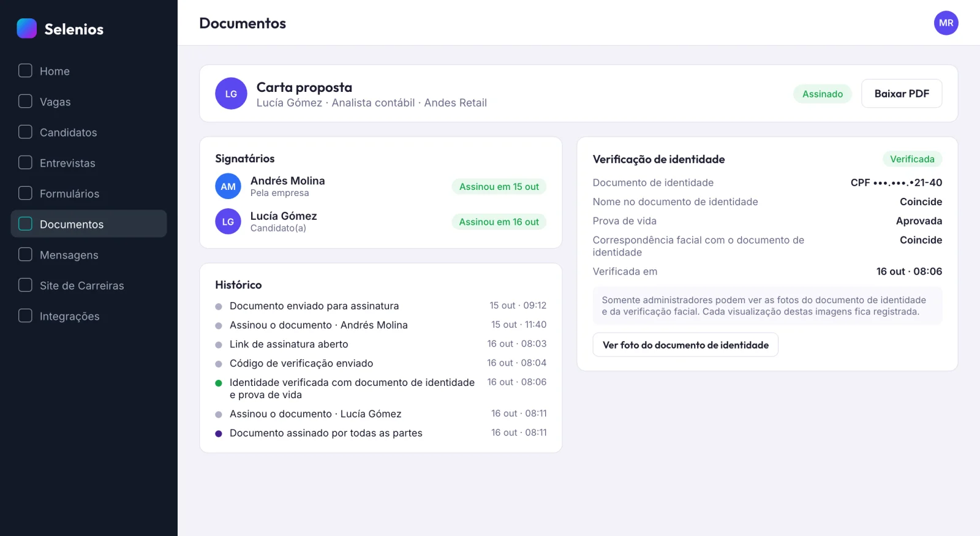Screen dimensions: 980x536
Task: Click the Assinado status badge
Action: click(823, 94)
